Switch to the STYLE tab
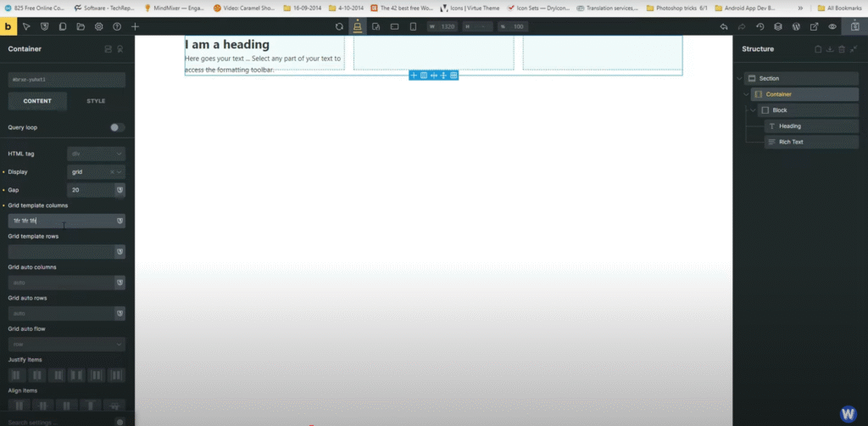Viewport: 868px width, 426px height. [96, 101]
